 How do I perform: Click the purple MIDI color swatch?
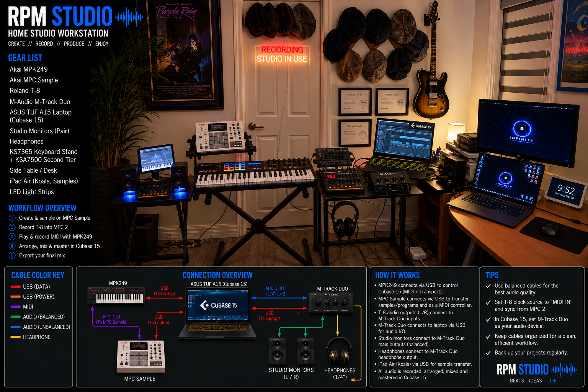(x=15, y=307)
